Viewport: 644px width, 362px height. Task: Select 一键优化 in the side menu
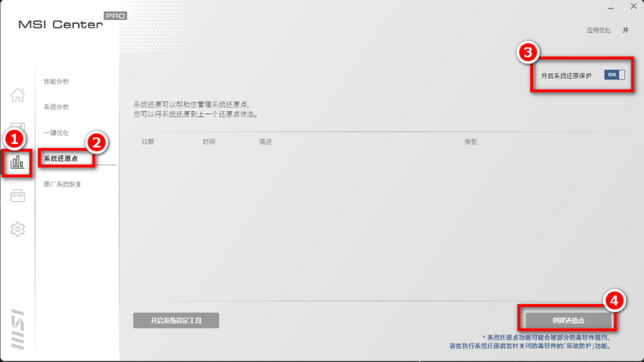[x=56, y=133]
